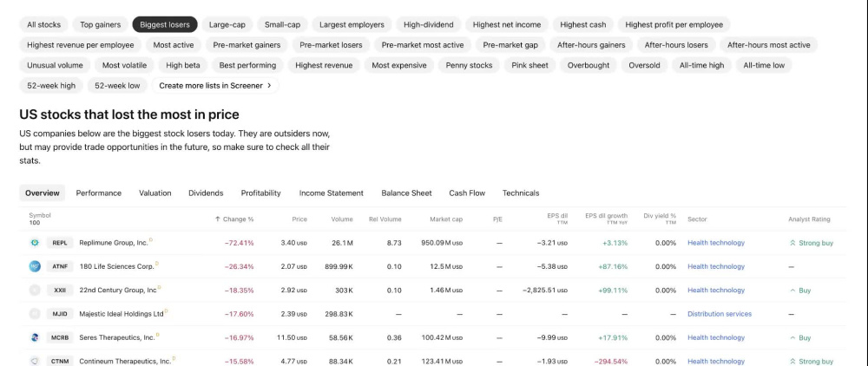Select the Pre-market gainers chip
Screen dimensions: 868x366
coord(247,45)
